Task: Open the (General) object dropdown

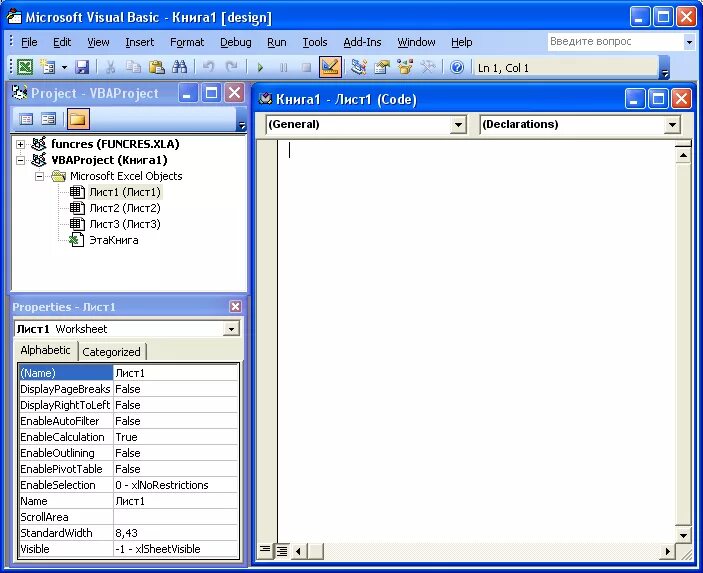Action: click(x=458, y=125)
